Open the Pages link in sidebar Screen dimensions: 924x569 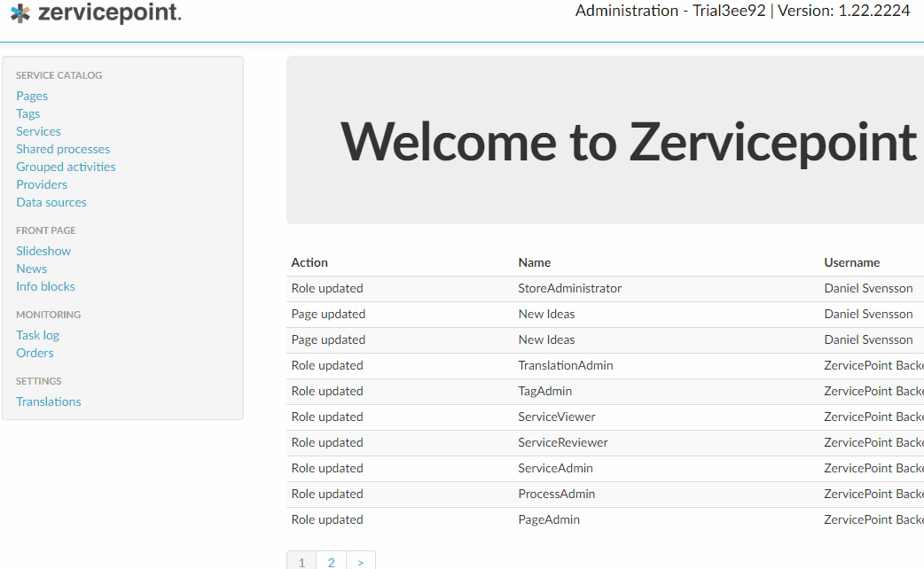[32, 96]
